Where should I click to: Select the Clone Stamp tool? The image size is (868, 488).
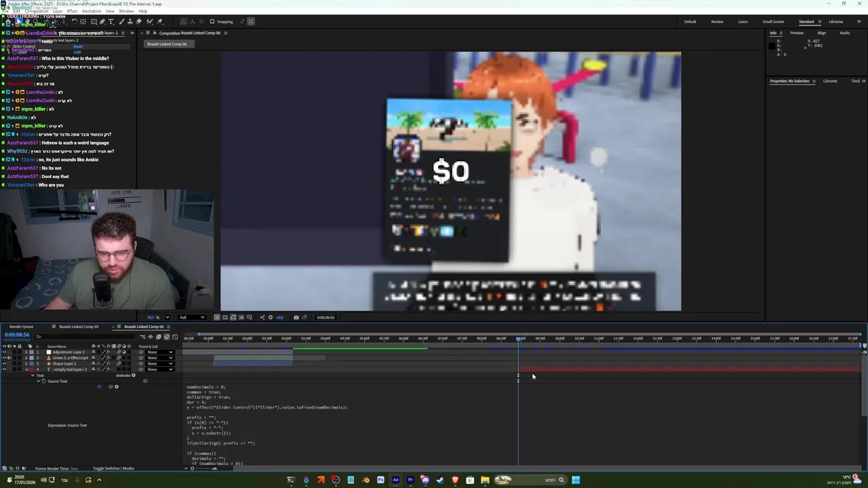click(x=130, y=22)
